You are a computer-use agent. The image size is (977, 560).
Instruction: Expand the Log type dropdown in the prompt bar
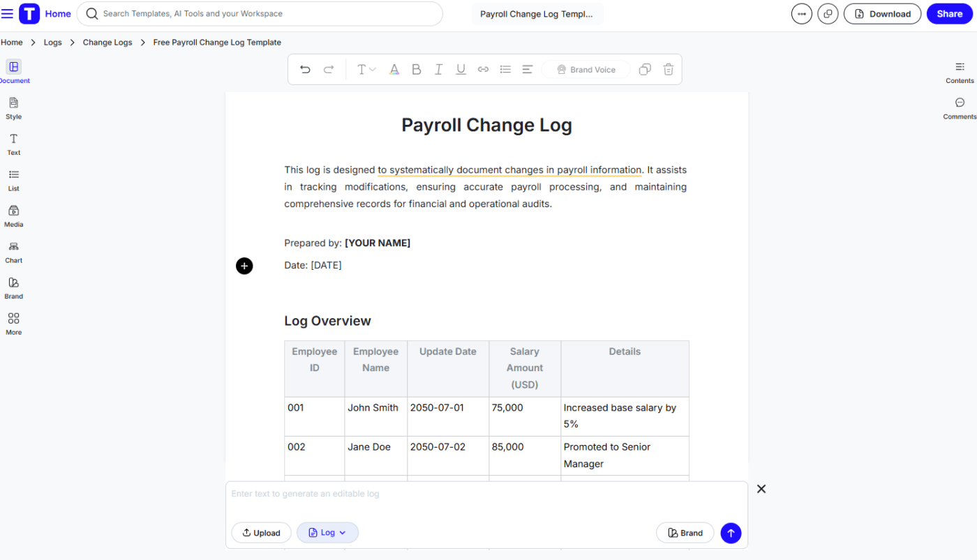tap(327, 532)
